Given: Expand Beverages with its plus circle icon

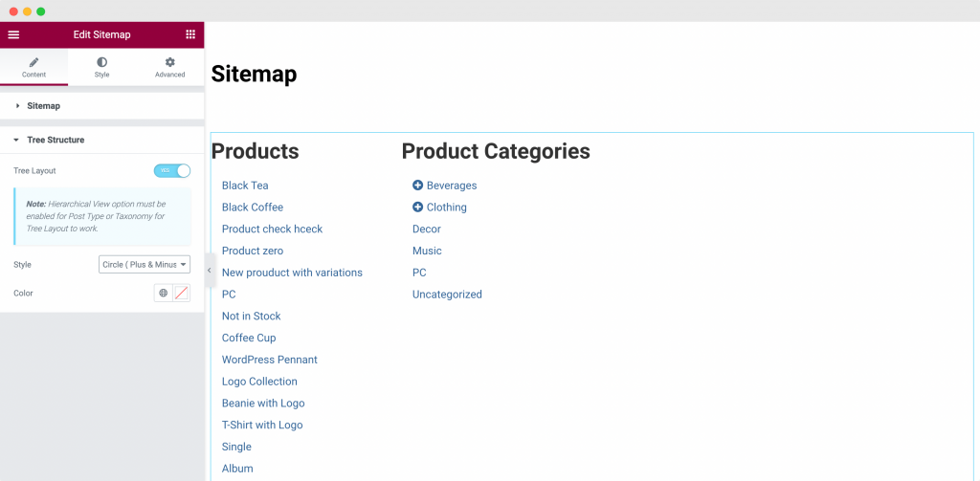Looking at the screenshot, I should click(x=417, y=186).
